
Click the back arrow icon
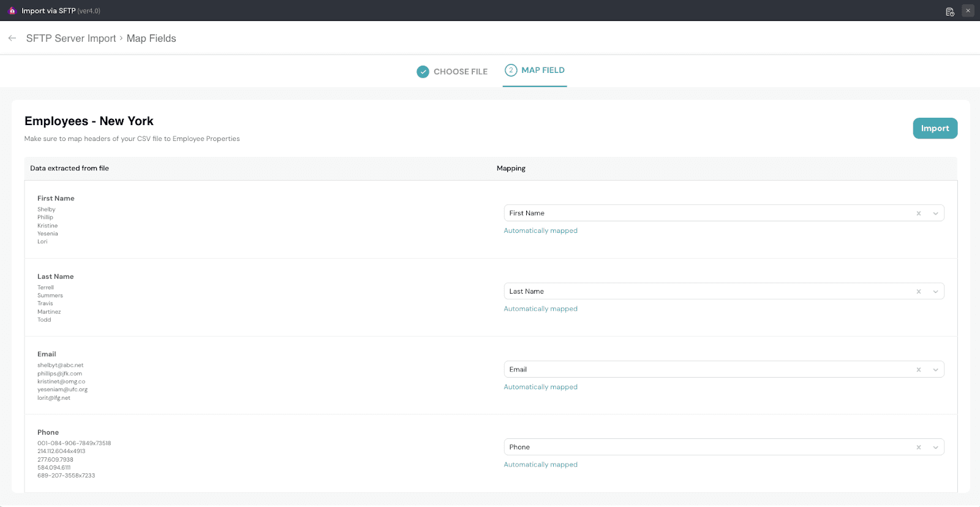[x=12, y=38]
